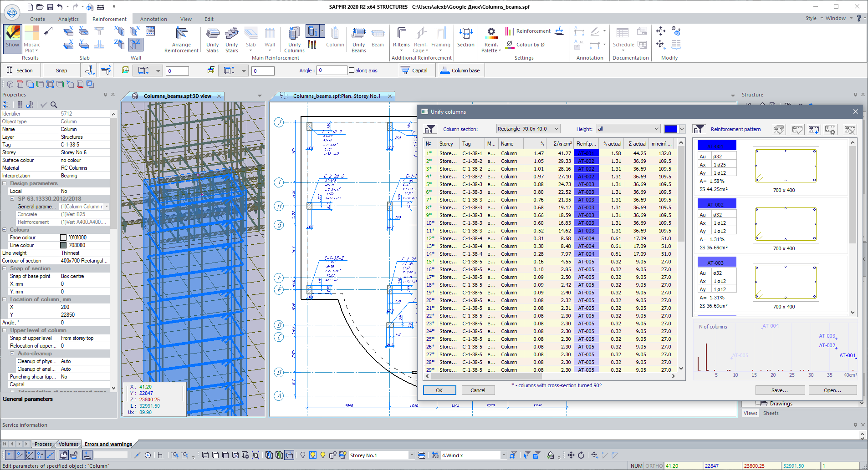Click OK in the Unify columns dialog

pos(439,390)
